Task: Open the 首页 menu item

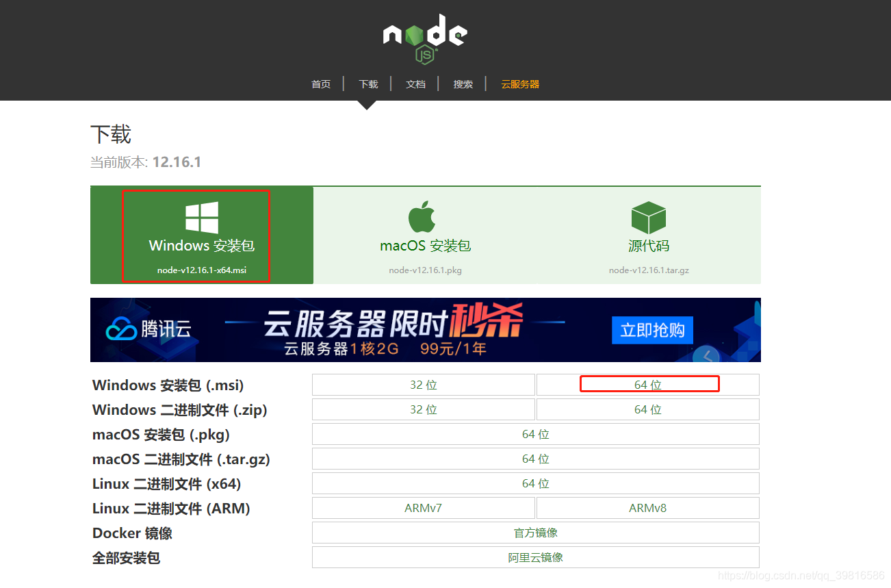Action: coord(321,84)
